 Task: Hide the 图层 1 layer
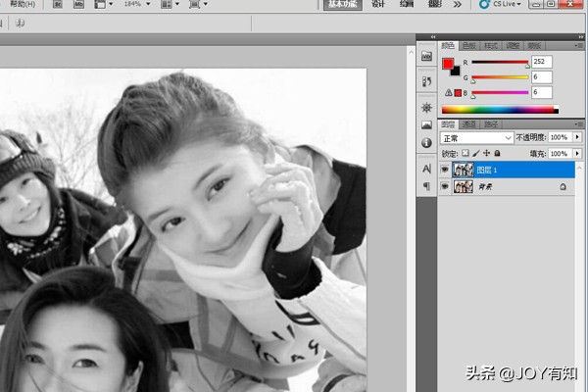pos(445,170)
